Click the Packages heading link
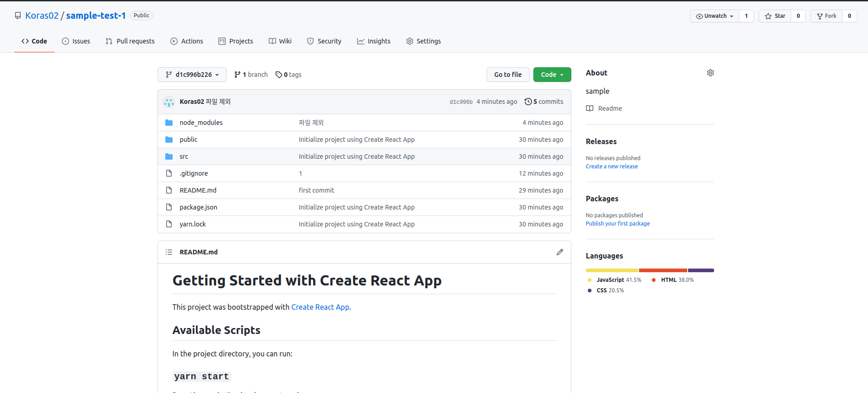The width and height of the screenshot is (868, 393). (x=602, y=199)
